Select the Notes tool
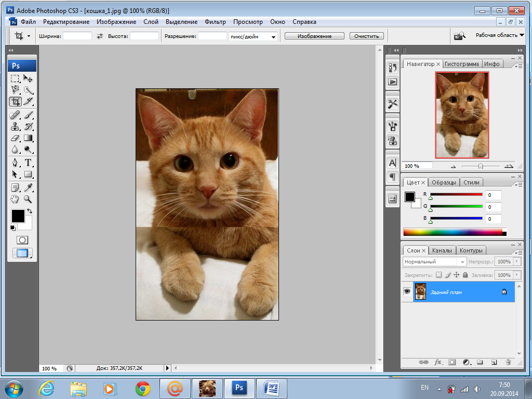 tap(15, 188)
